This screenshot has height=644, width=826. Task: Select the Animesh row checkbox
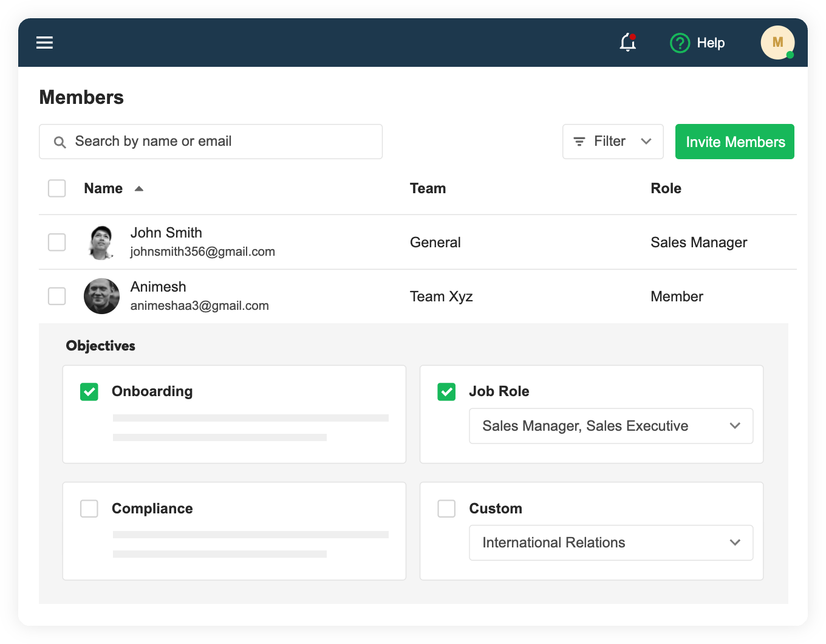[57, 296]
